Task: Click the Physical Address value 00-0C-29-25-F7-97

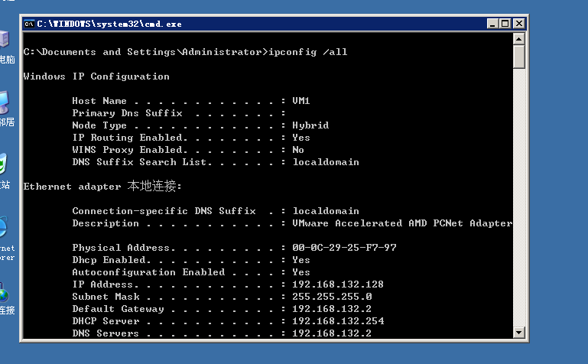Action: click(344, 248)
